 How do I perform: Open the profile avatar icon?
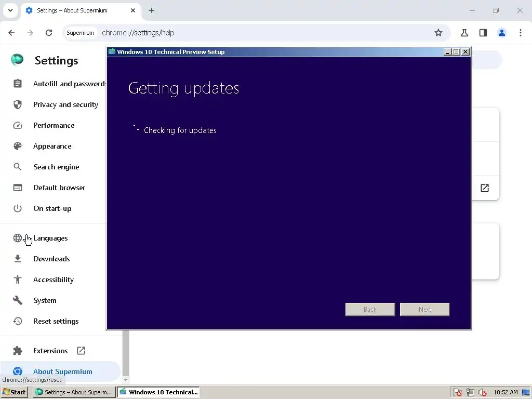point(502,33)
